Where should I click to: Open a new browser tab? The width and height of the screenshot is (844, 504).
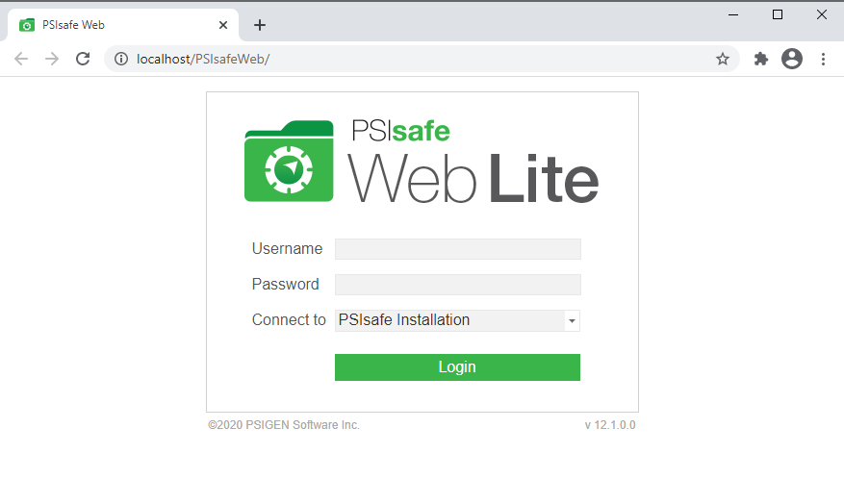(x=260, y=25)
